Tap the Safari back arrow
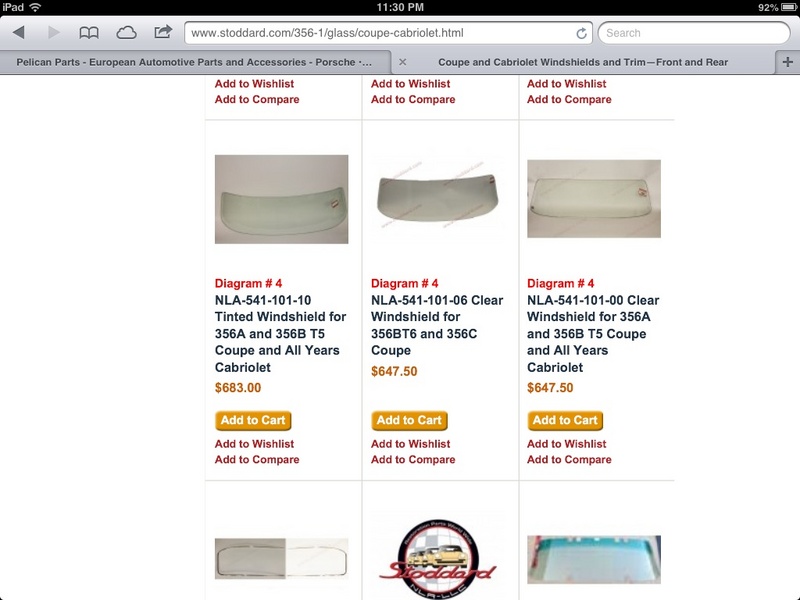Image resolution: width=800 pixels, height=600 pixels. click(19, 33)
